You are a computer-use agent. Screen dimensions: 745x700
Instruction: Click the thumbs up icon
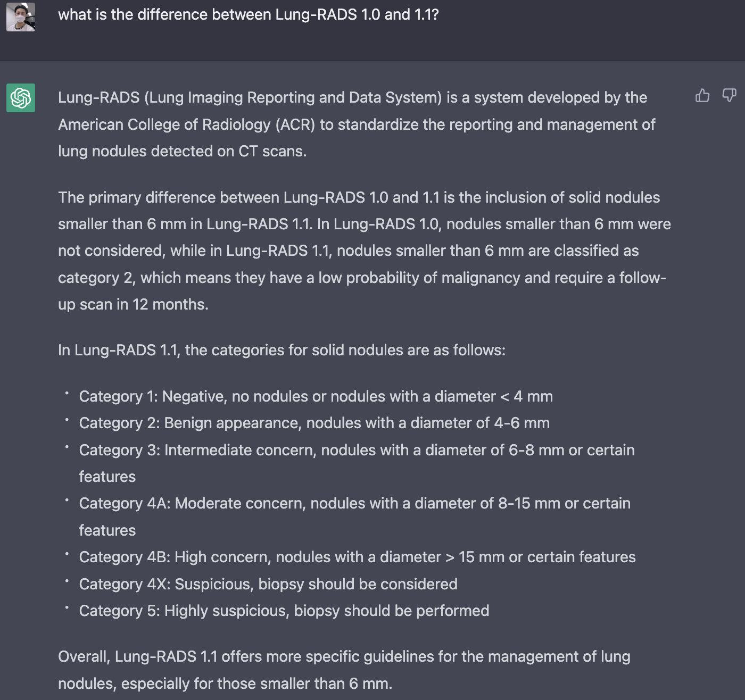pos(702,96)
